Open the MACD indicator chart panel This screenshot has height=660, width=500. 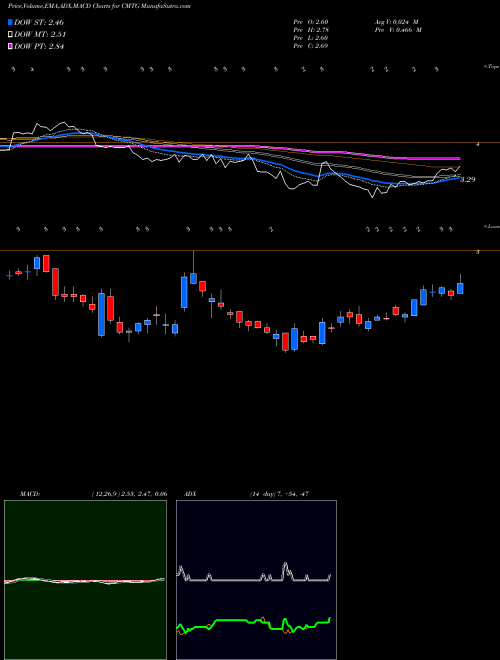(85, 580)
